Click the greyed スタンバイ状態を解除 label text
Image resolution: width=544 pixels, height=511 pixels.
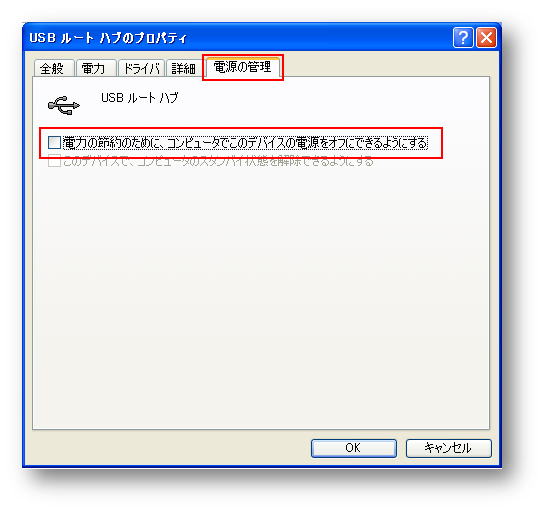(x=218, y=161)
